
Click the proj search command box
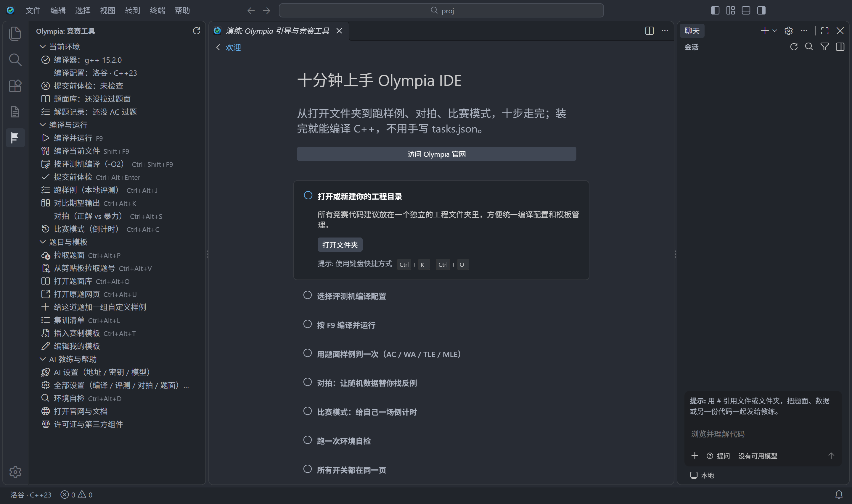click(441, 11)
